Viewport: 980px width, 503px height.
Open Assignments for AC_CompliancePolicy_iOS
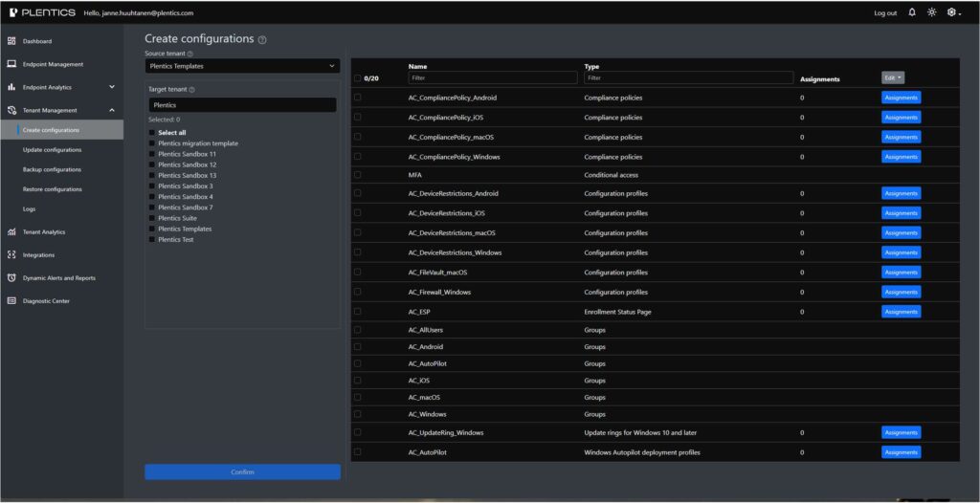click(902, 118)
